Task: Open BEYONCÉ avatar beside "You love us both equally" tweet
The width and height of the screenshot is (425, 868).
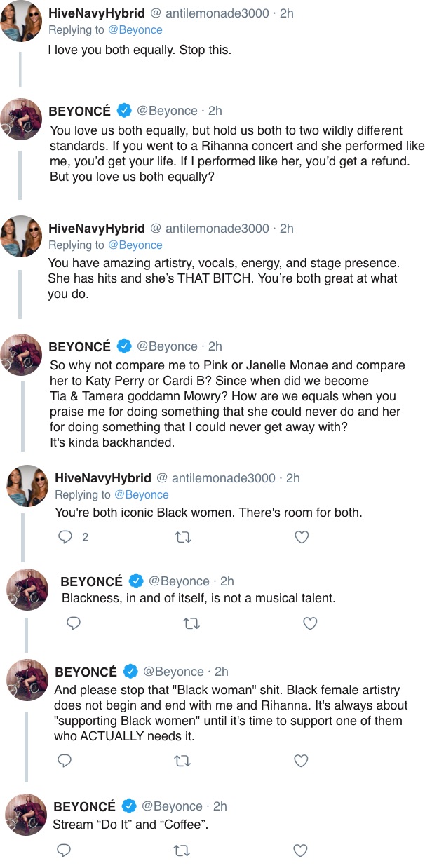Action: pyautogui.click(x=21, y=119)
